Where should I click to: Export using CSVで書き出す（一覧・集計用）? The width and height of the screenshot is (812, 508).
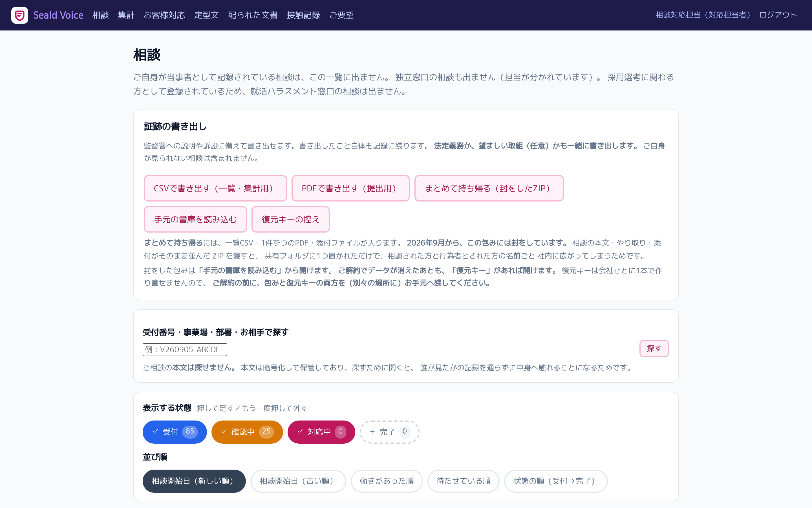click(215, 188)
